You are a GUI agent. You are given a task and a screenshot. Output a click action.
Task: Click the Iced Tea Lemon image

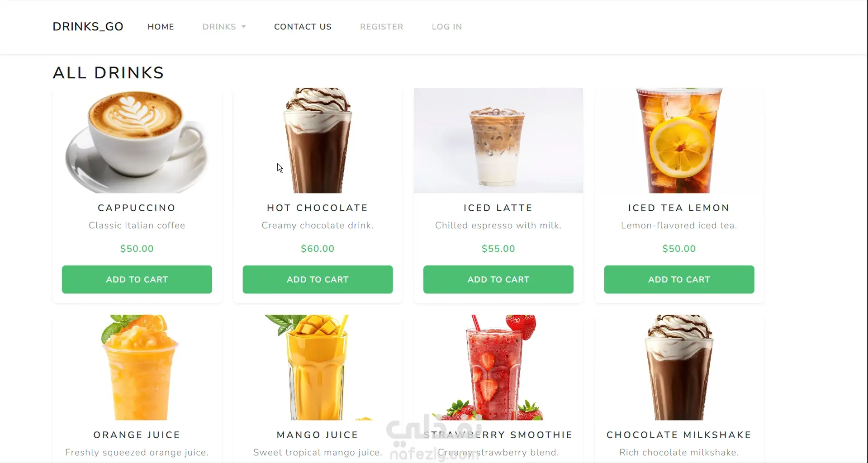coord(679,141)
